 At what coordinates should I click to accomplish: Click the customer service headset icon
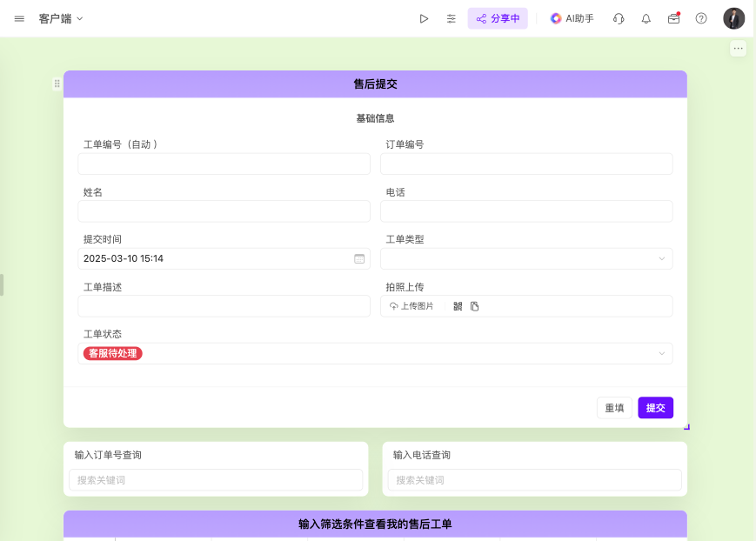click(x=618, y=17)
